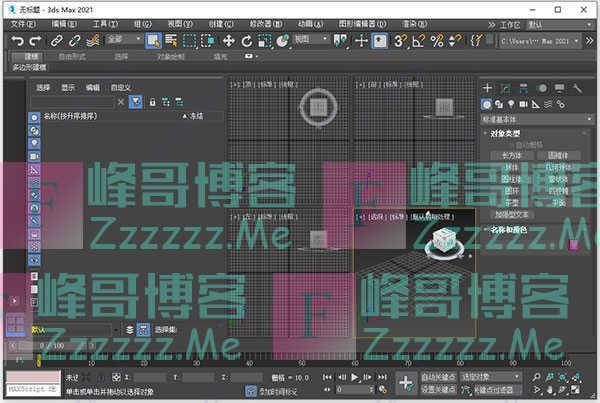
Task: Click the Undo arrow in main toolbar
Action: (x=17, y=41)
